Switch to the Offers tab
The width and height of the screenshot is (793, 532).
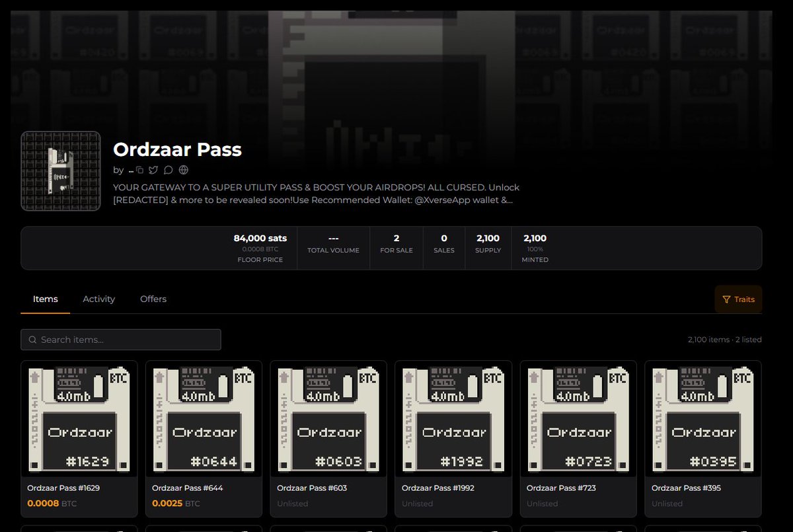point(153,299)
